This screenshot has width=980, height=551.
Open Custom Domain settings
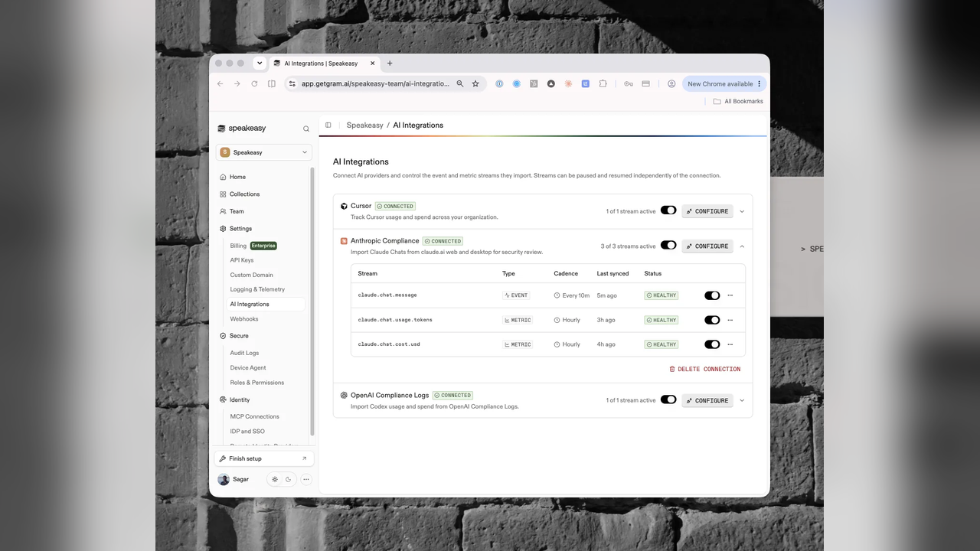[x=252, y=275]
